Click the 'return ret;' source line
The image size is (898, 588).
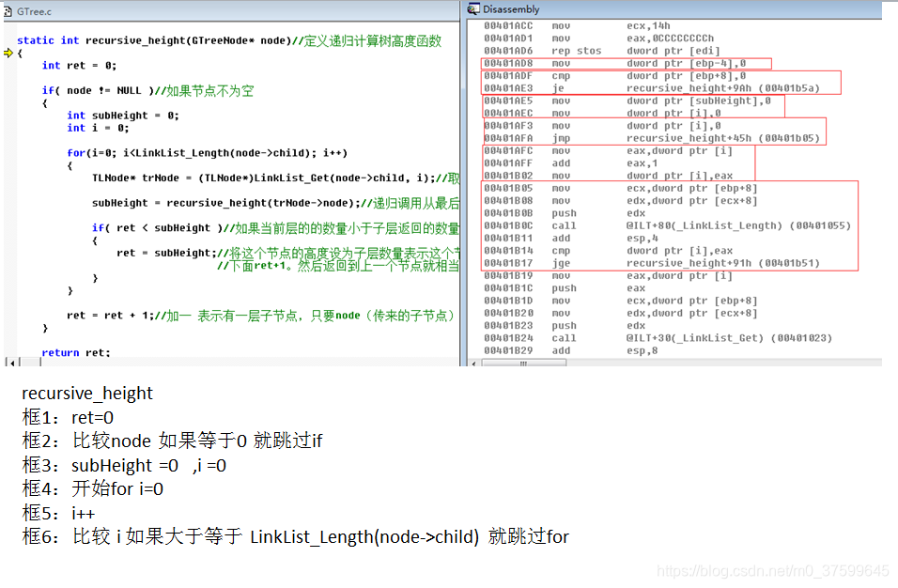pos(76,352)
